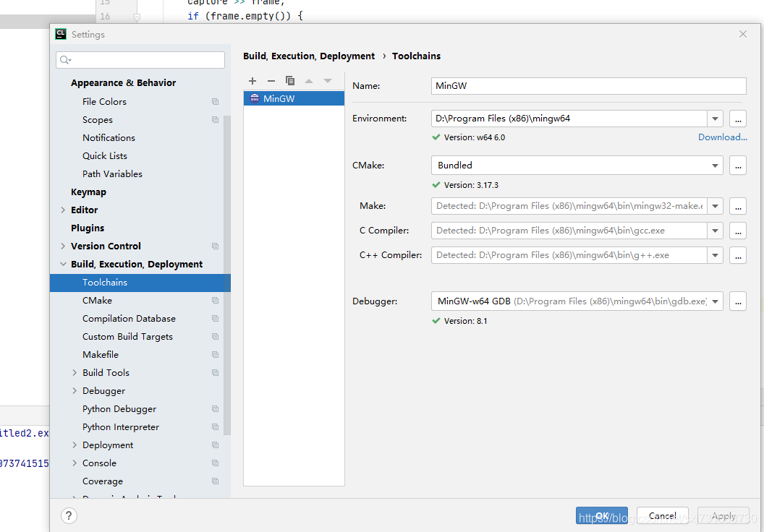764x532 pixels.
Task: Close the Settings dialog
Action: (742, 34)
